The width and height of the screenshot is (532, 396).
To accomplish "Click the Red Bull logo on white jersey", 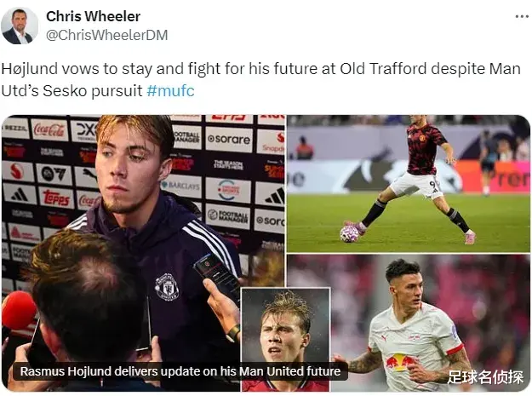I will pyautogui.click(x=401, y=362).
